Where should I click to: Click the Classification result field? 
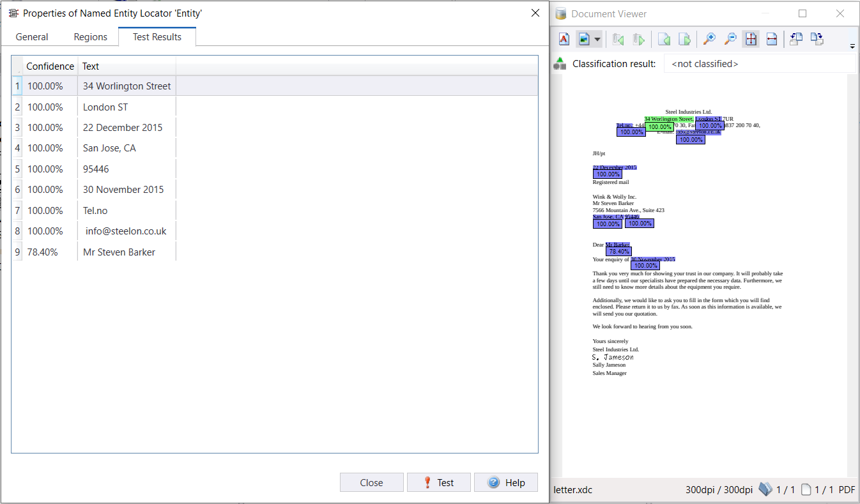pos(759,64)
